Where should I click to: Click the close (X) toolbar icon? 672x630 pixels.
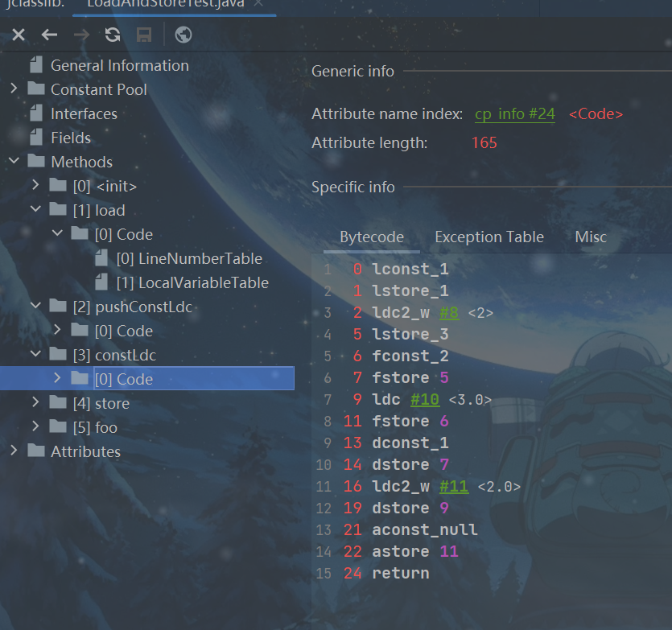[x=19, y=35]
